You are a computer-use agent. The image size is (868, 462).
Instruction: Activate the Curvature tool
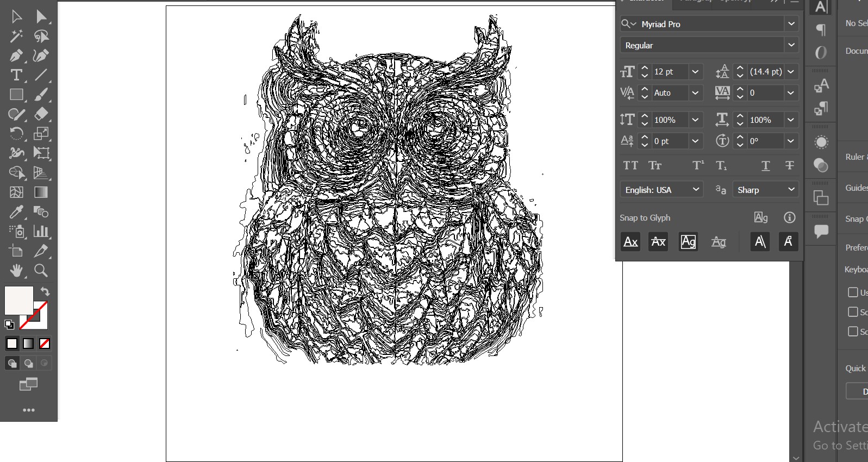click(41, 55)
